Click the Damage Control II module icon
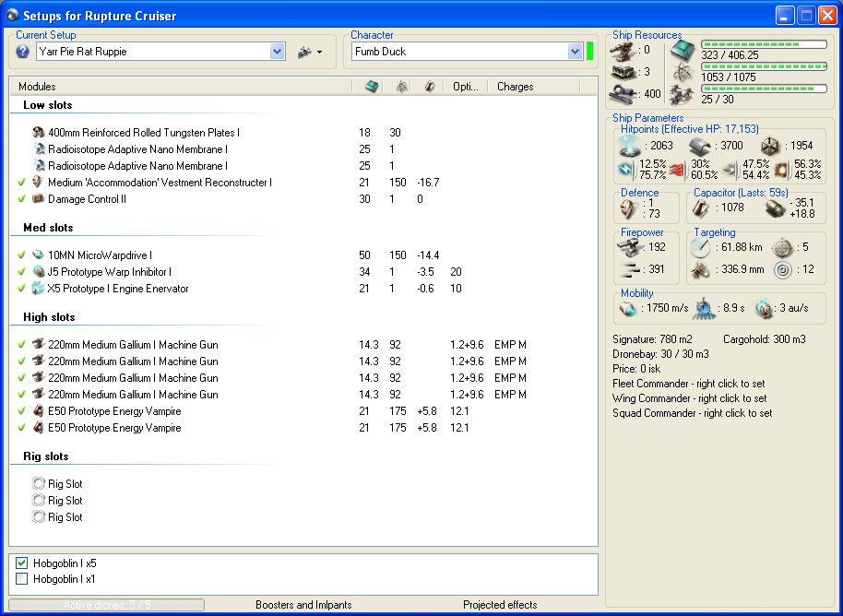 click(39, 199)
